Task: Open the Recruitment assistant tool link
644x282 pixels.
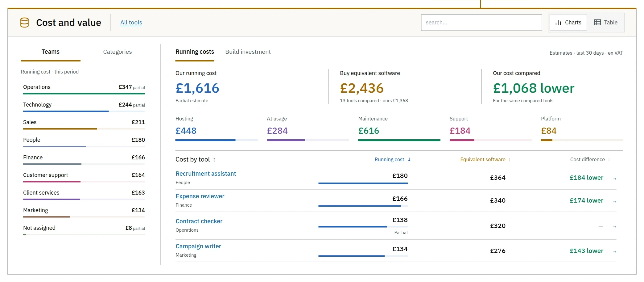Action: point(206,174)
